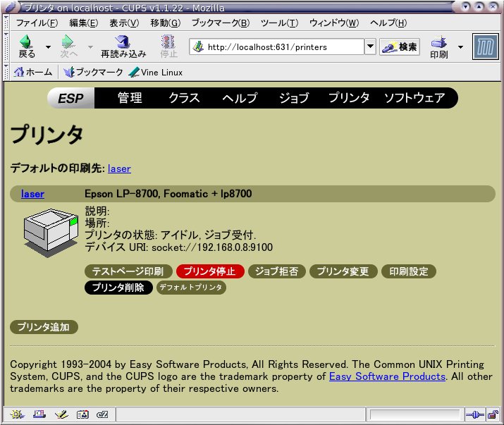504x425 pixels.
Task: Open the Forward history dropdown arrow
Action: (90, 47)
